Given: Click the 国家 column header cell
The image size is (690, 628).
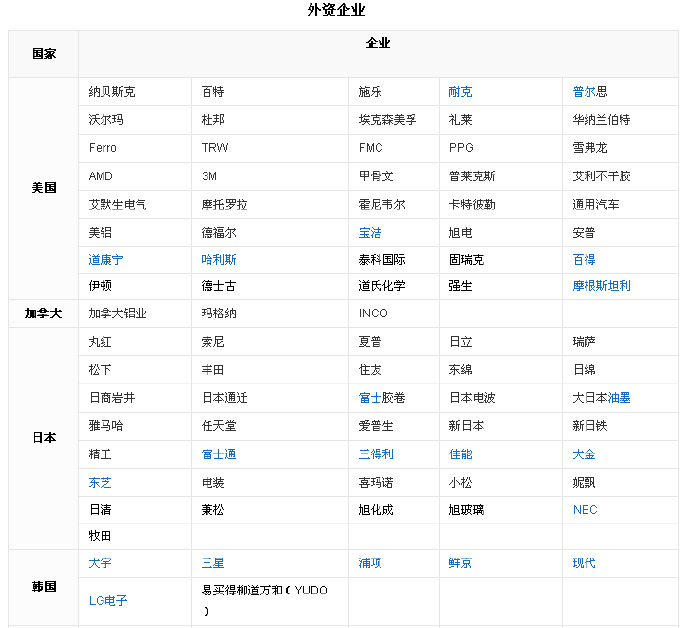Looking at the screenshot, I should point(44,53).
